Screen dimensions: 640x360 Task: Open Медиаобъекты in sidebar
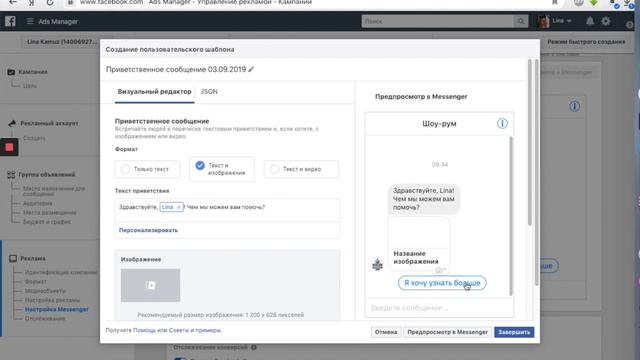coord(45,291)
